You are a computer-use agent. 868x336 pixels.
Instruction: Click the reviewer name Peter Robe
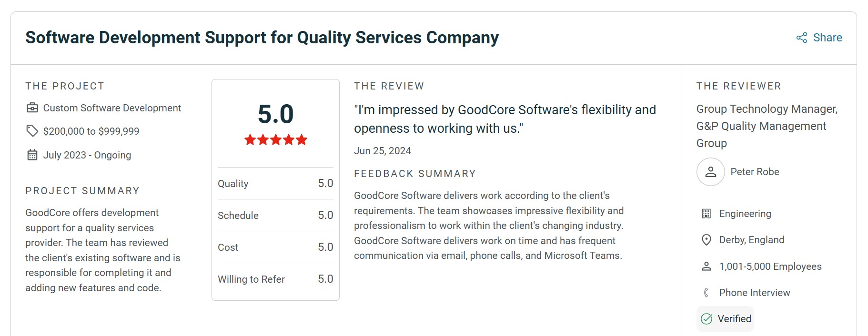(x=755, y=172)
